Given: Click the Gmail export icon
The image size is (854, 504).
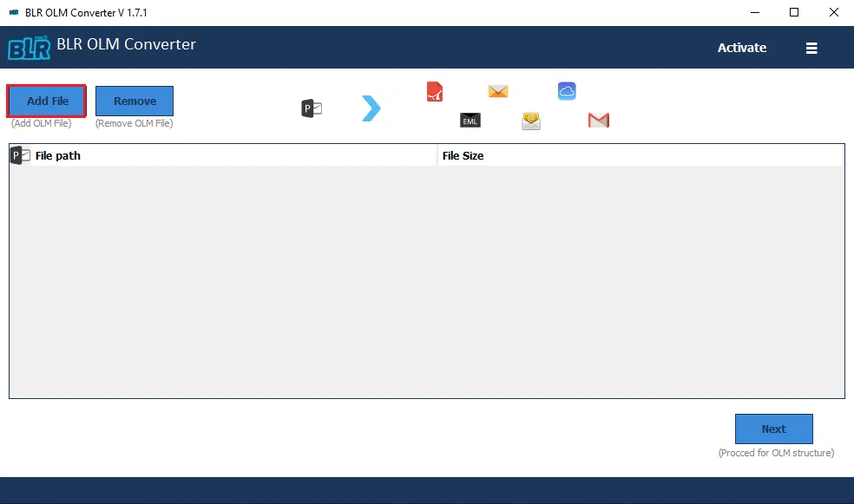Looking at the screenshot, I should 598,121.
